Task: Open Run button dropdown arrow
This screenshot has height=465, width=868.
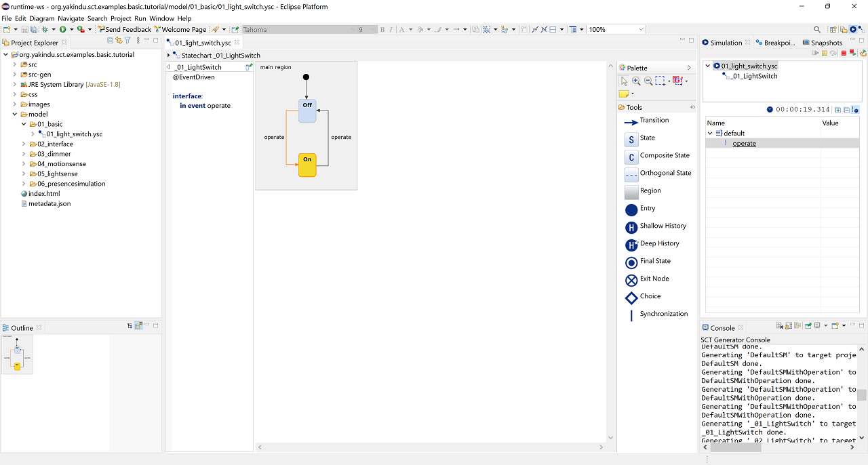Action: [70, 29]
